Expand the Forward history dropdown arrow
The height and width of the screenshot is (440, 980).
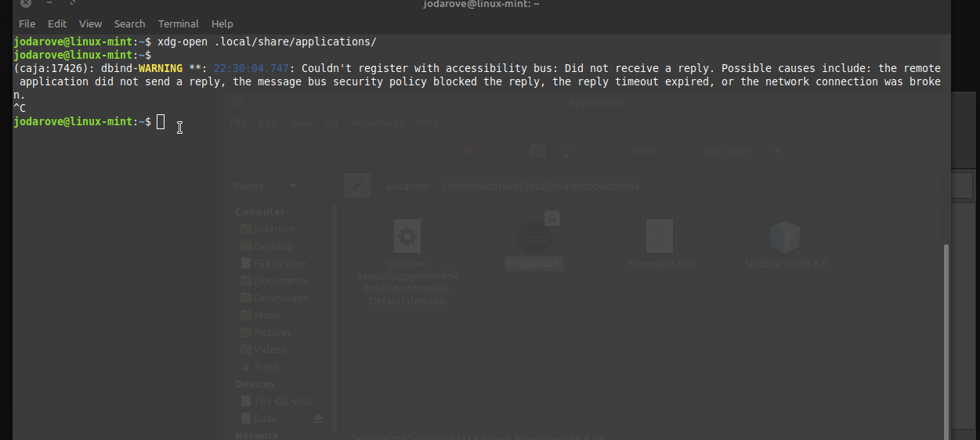[x=411, y=150]
